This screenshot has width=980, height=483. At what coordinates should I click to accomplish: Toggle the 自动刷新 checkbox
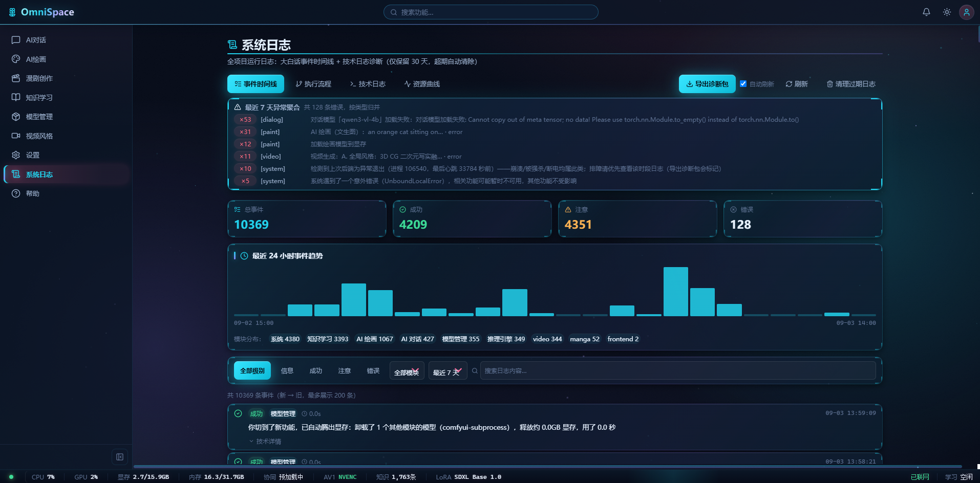[x=743, y=84]
